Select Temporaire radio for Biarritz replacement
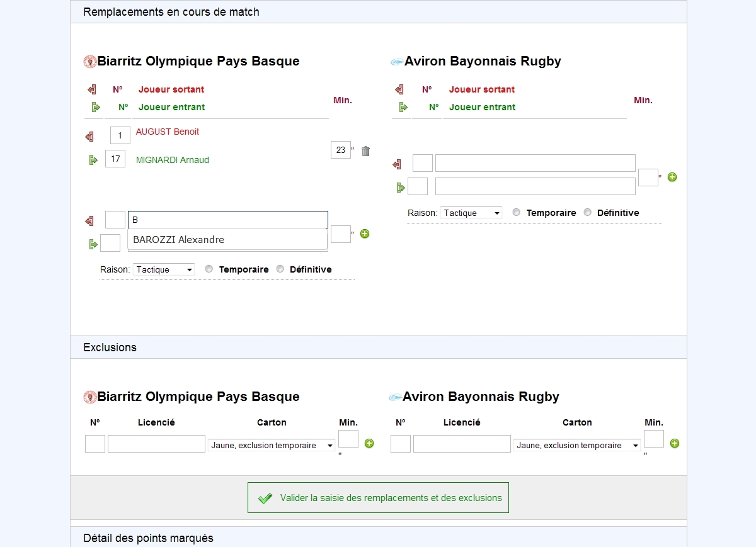 209,269
